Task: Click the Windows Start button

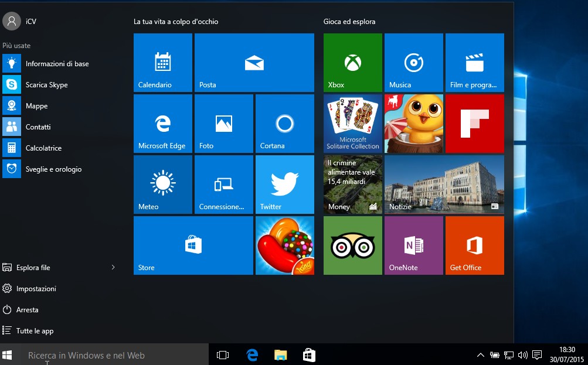Action: tap(7, 355)
